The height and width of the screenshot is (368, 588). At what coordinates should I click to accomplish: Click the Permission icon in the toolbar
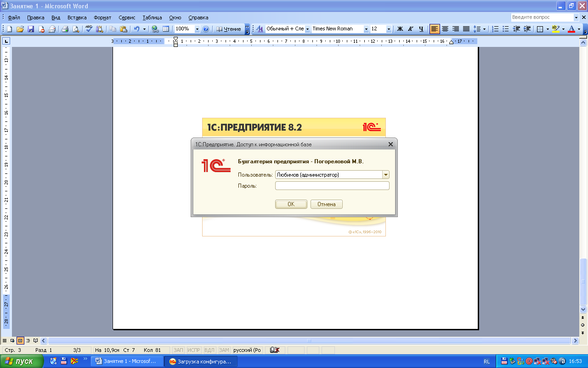[41, 29]
